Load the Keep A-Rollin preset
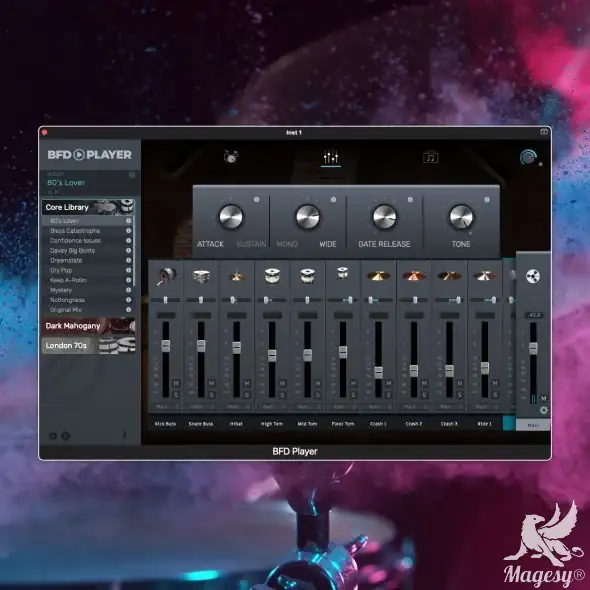Viewport: 590px width, 590px height. (68, 280)
